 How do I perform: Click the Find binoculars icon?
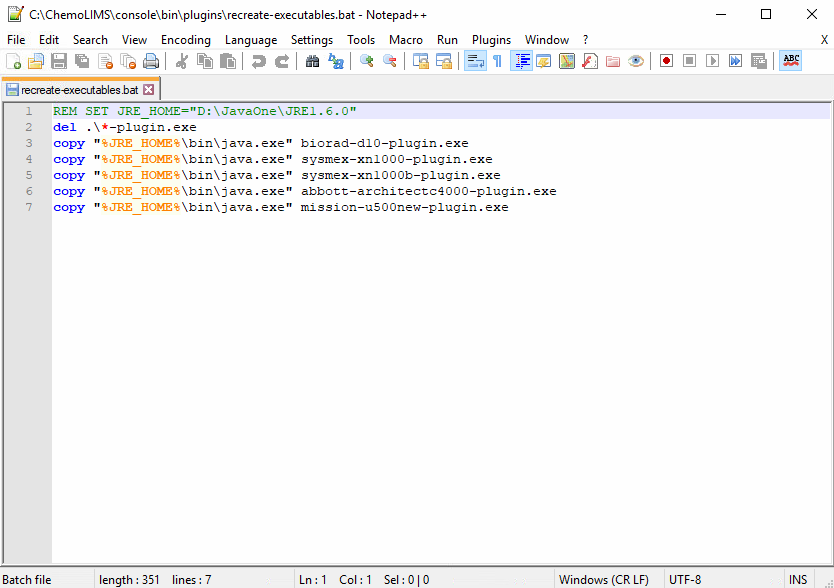(312, 61)
